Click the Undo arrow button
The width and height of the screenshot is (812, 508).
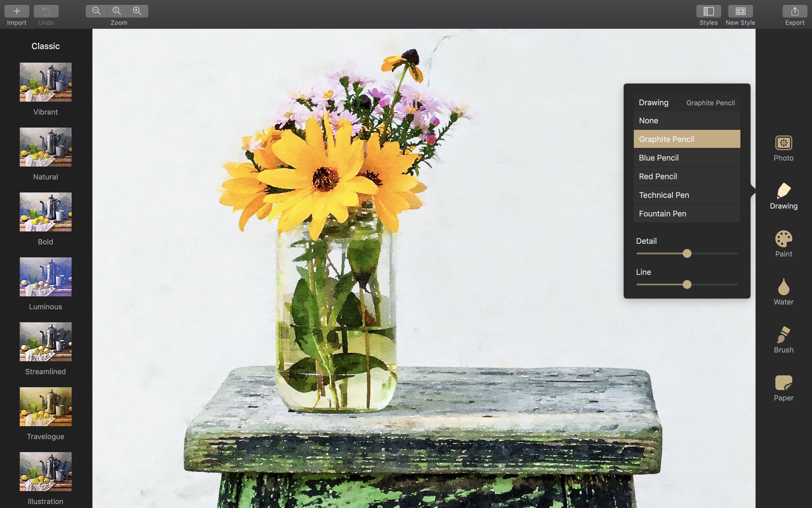point(46,11)
